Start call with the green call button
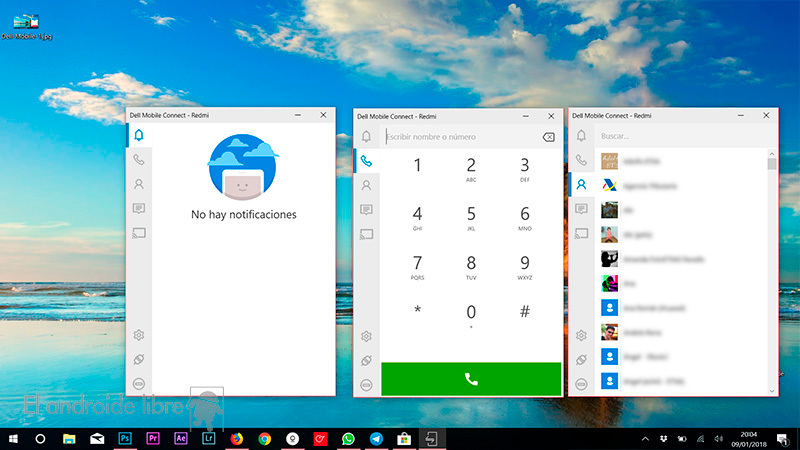This screenshot has height=450, width=800. coord(471,379)
